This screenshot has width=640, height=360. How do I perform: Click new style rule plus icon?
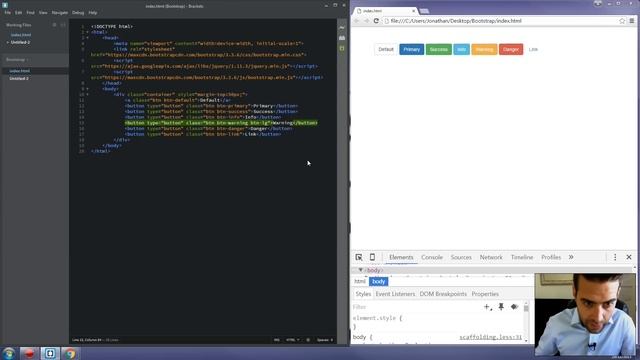pos(488,307)
